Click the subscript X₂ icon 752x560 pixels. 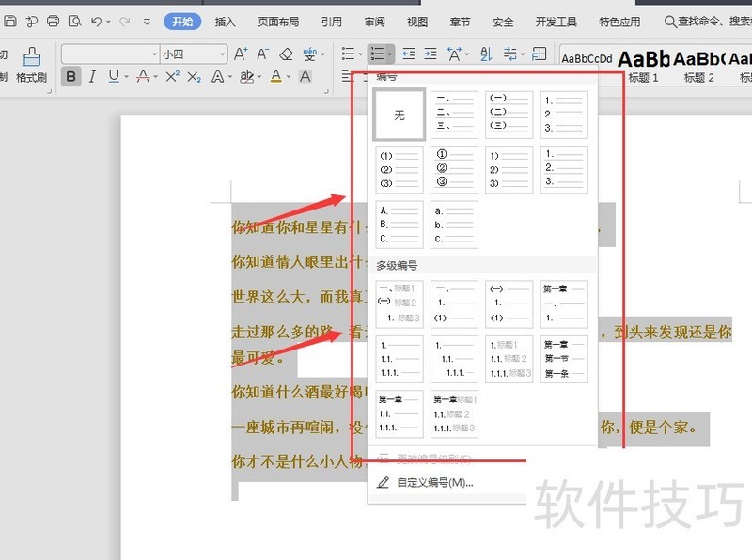coord(194,77)
